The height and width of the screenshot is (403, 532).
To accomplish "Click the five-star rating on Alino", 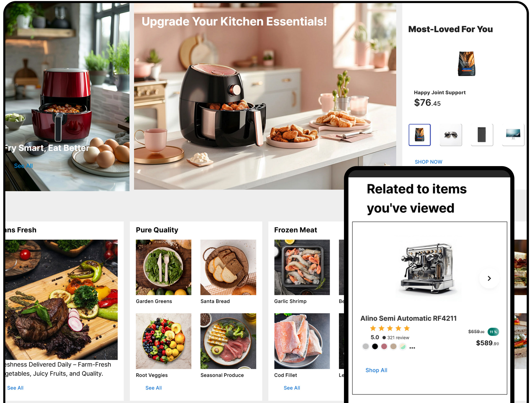I will pos(390,328).
